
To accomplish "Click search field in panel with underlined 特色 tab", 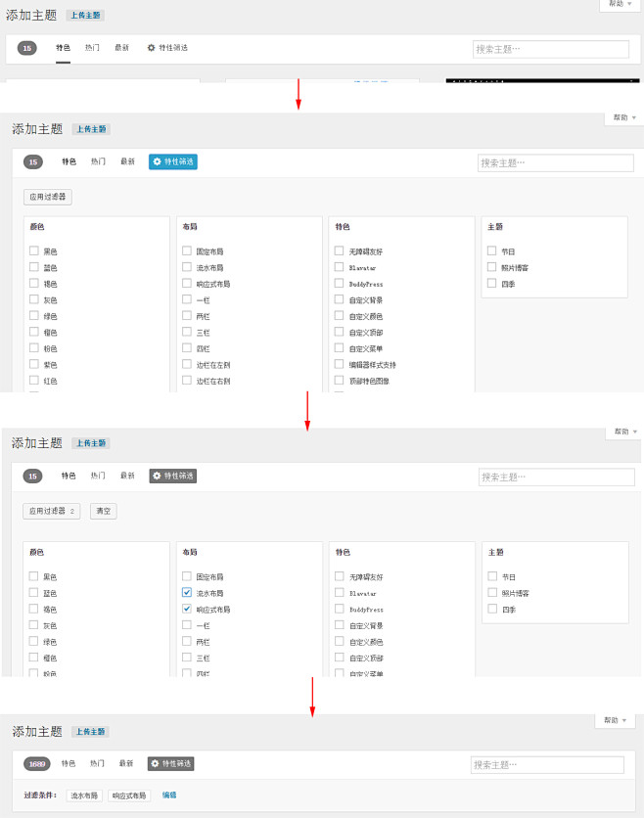I will (551, 49).
